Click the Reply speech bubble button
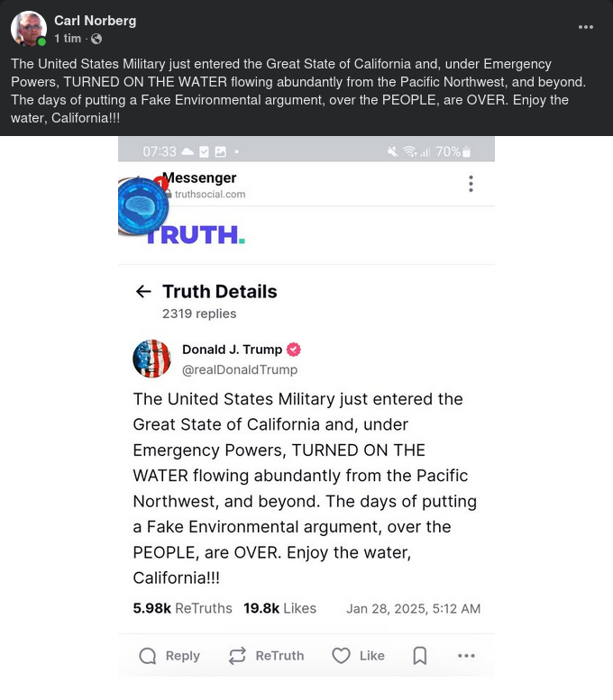 169,656
